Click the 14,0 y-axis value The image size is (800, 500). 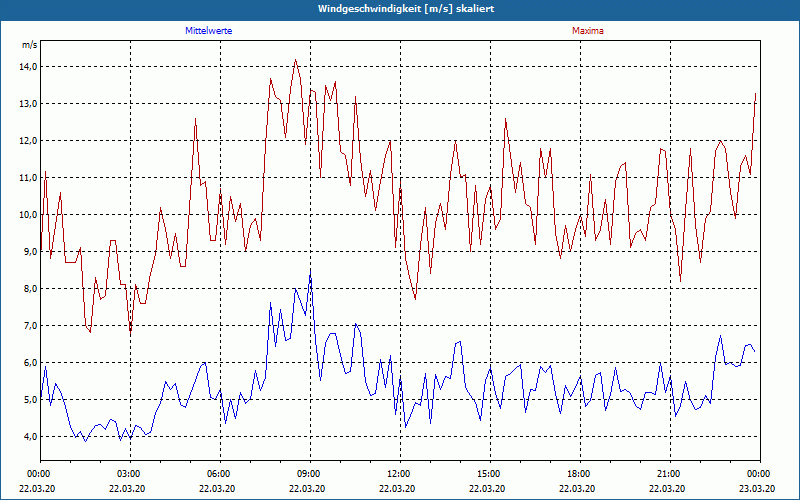click(29, 67)
